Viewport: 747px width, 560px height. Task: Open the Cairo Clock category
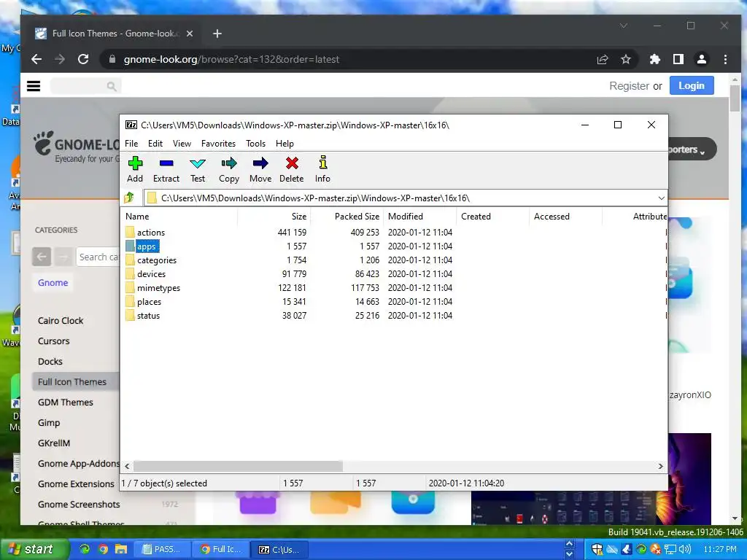pos(61,321)
